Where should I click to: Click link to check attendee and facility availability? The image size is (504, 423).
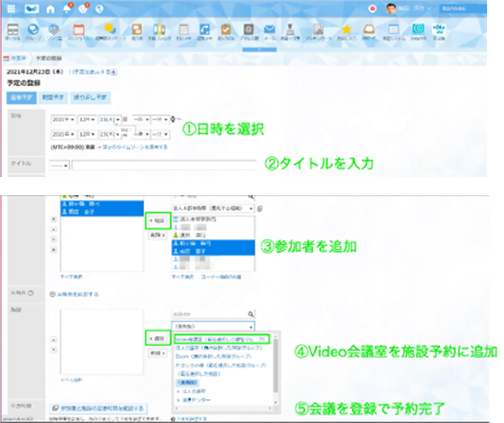click(98, 408)
